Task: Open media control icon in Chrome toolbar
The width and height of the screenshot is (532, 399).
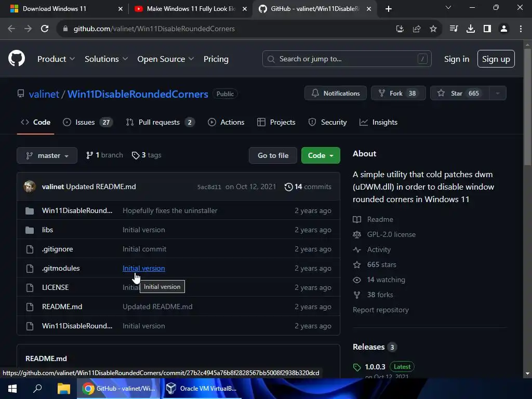Action: point(454,29)
